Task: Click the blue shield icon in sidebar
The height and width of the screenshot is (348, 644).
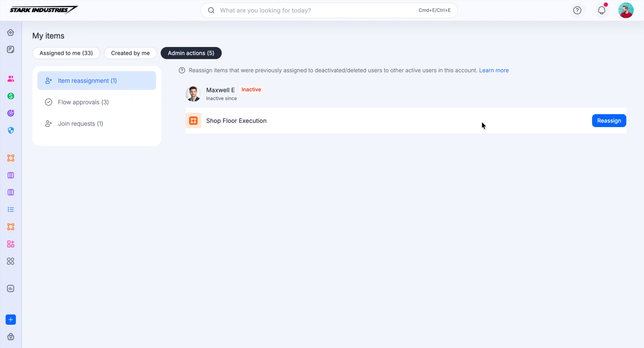Action: pyautogui.click(x=11, y=130)
